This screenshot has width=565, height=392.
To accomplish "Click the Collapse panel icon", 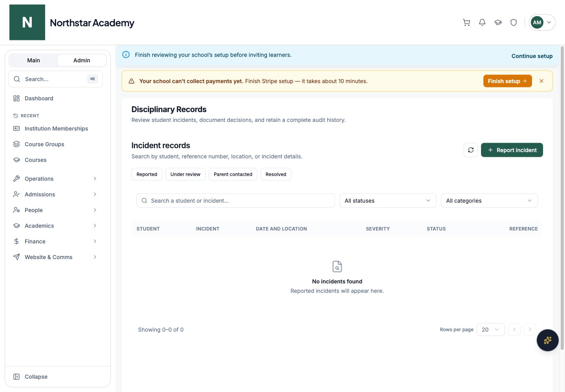I will tap(16, 377).
